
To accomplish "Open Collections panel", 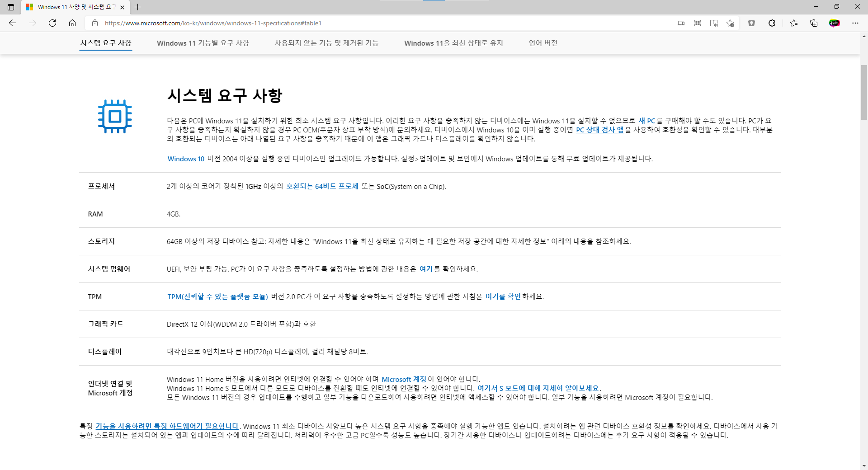I will click(x=814, y=23).
